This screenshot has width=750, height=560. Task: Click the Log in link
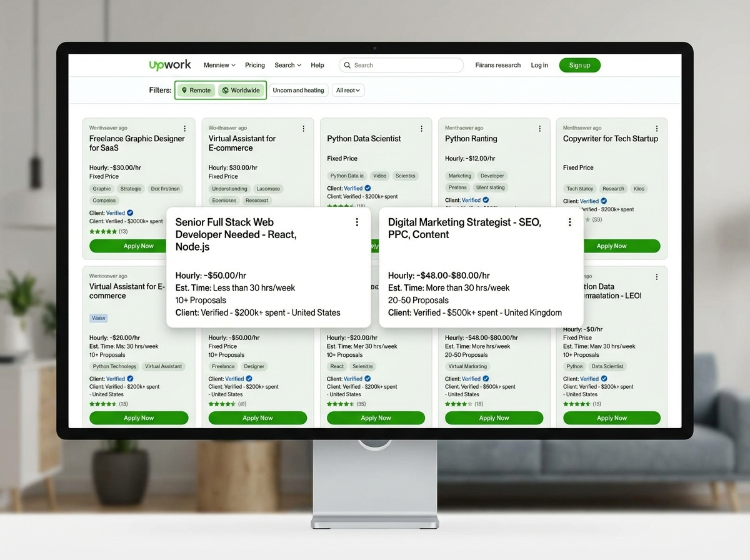tap(539, 65)
